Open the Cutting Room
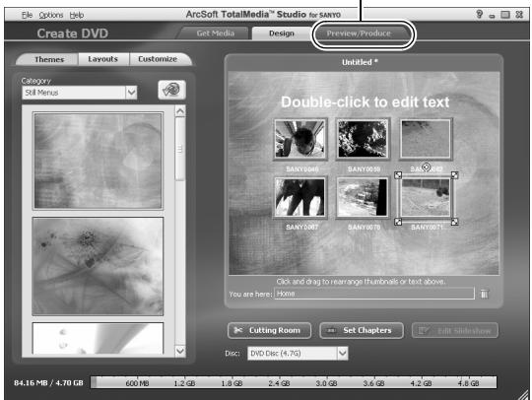This screenshot has width=532, height=400. pos(269,330)
